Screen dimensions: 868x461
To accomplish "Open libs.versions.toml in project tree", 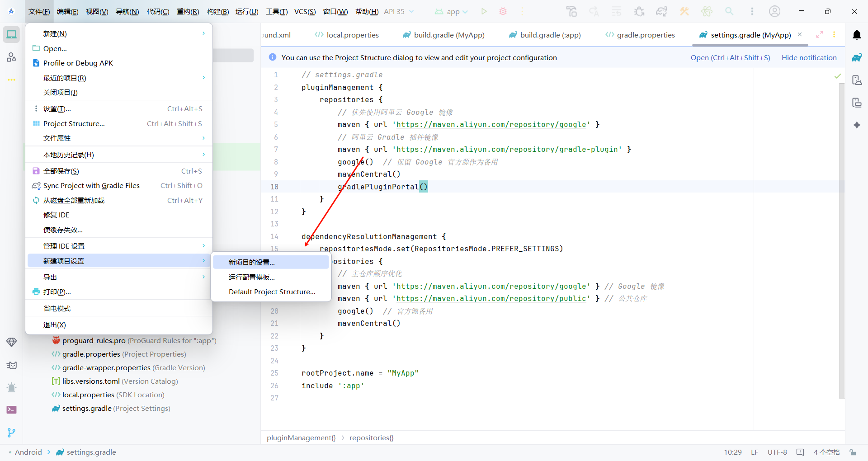I will (91, 381).
